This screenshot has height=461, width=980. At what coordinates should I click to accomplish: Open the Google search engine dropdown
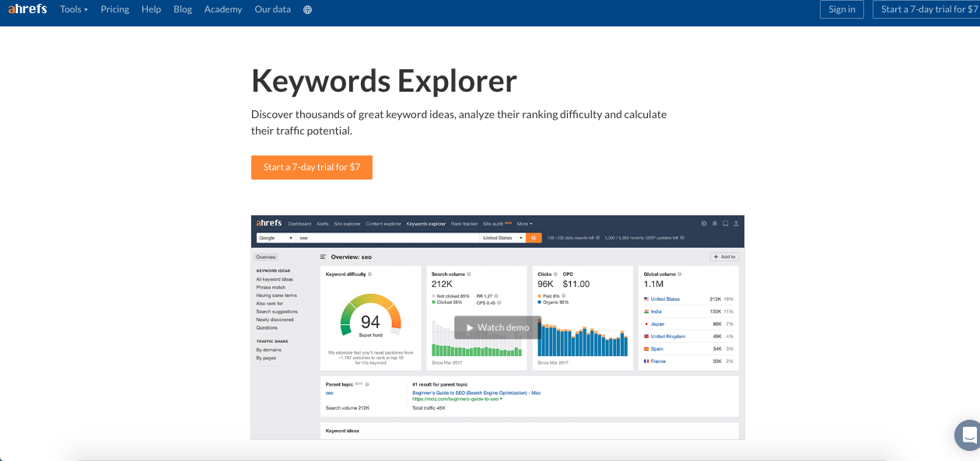[x=275, y=238]
